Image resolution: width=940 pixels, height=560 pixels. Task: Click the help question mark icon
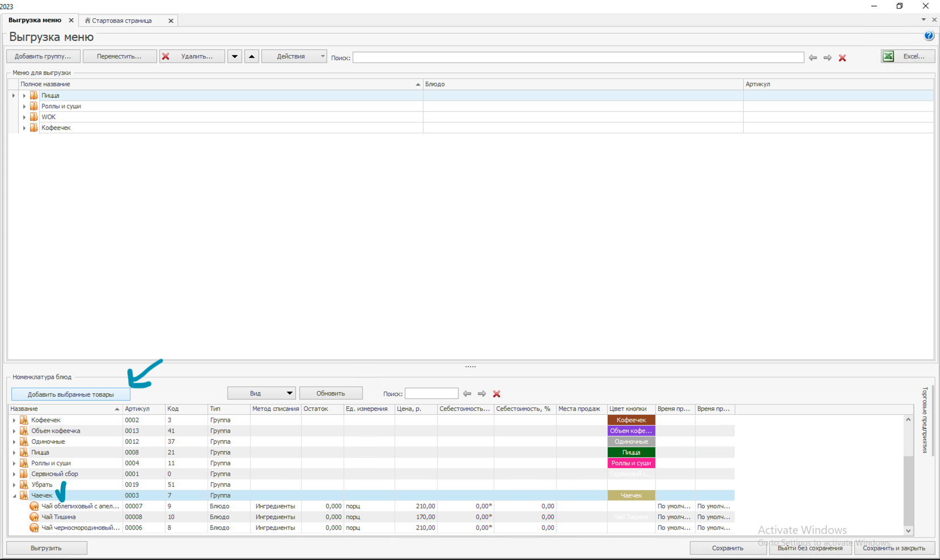click(x=929, y=36)
